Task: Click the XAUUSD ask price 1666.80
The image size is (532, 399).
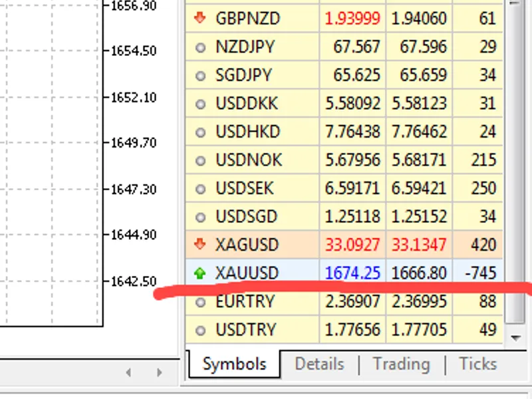Action: click(419, 273)
